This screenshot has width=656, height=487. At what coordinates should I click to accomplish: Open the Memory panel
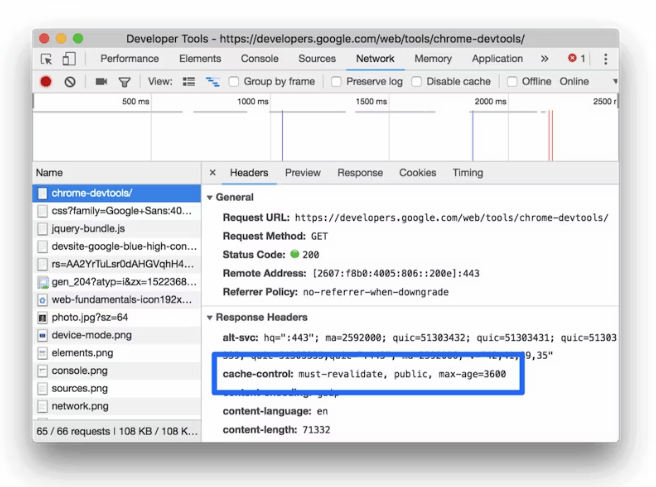[x=433, y=59]
